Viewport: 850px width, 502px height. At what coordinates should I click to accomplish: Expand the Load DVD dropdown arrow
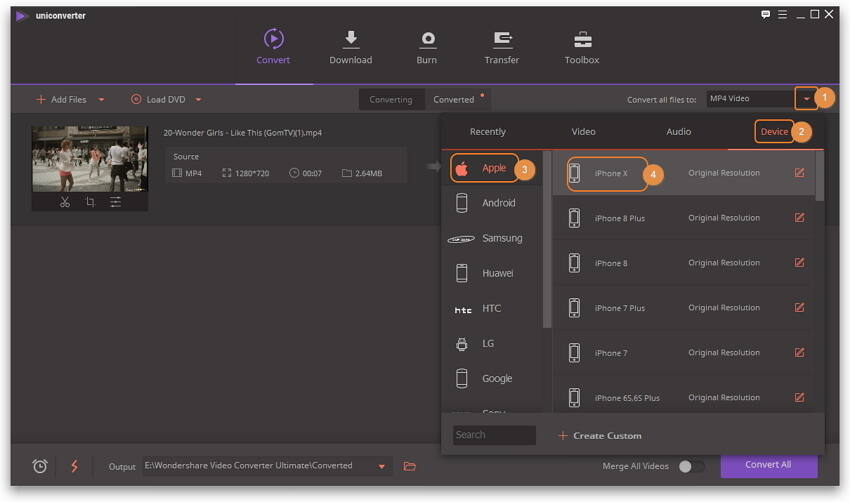(198, 100)
